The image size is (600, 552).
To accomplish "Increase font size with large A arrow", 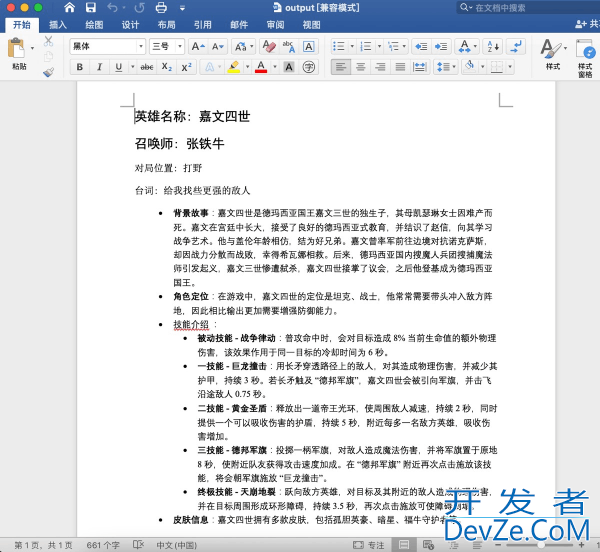I will click(x=198, y=47).
